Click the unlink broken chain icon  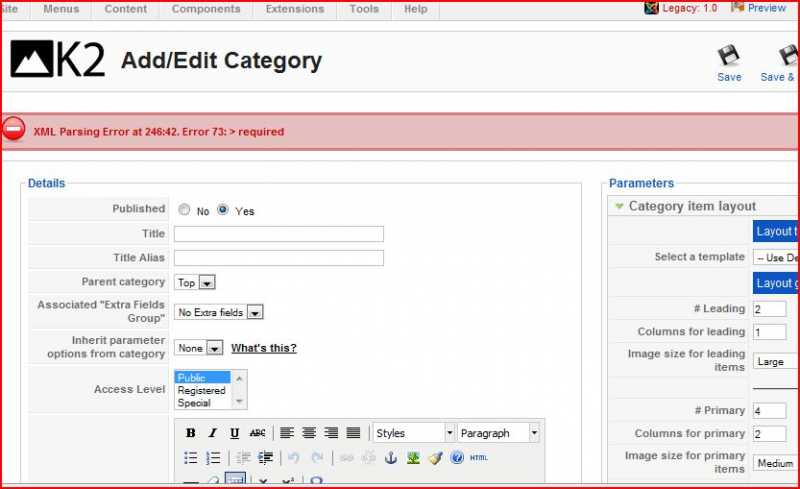(x=368, y=457)
